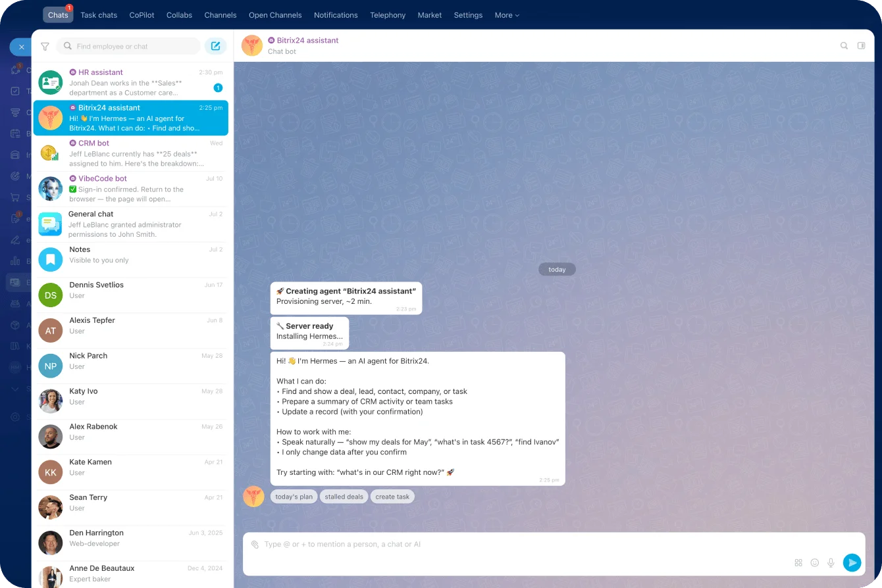This screenshot has width=882, height=588.
Task: Choose the "today's plan" quick reply
Action: click(x=294, y=497)
